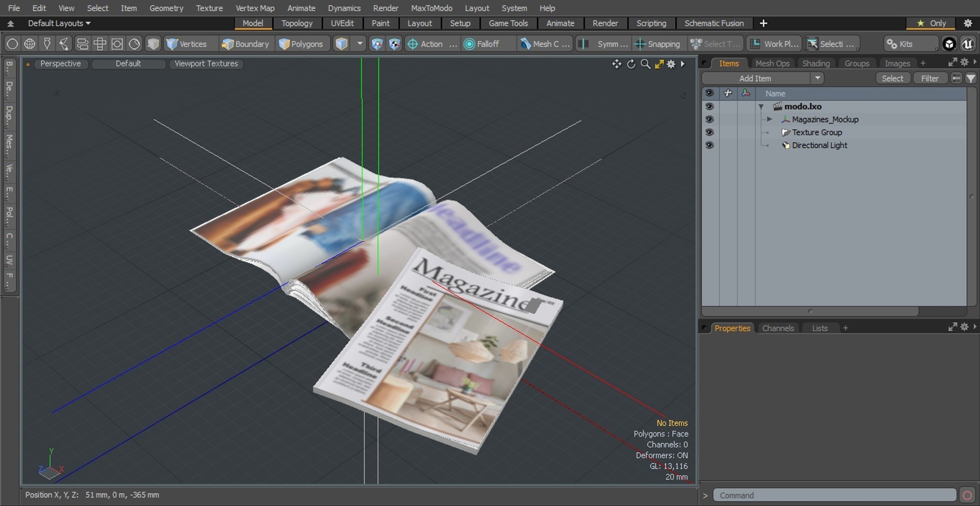
Task: Open the Add Item dropdown arrow
Action: point(817,78)
